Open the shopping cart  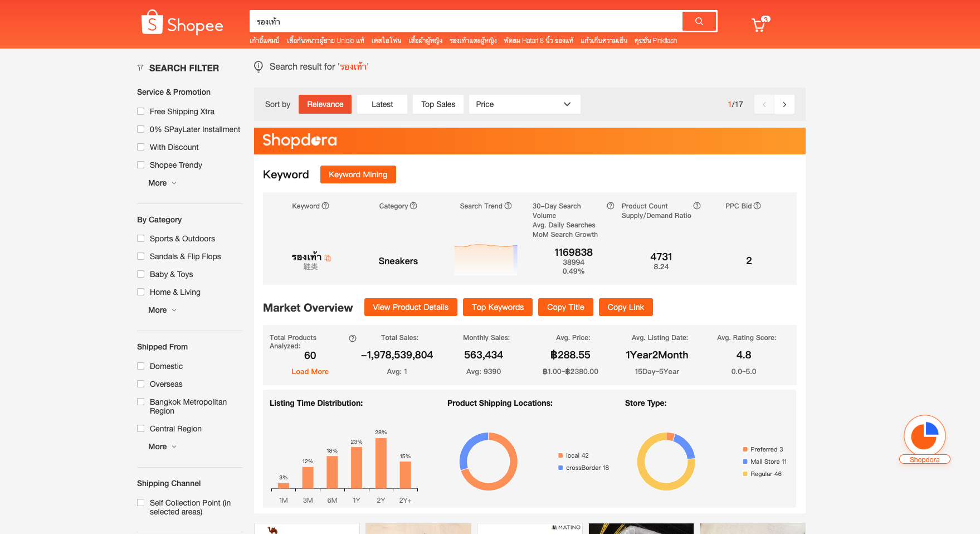(759, 25)
